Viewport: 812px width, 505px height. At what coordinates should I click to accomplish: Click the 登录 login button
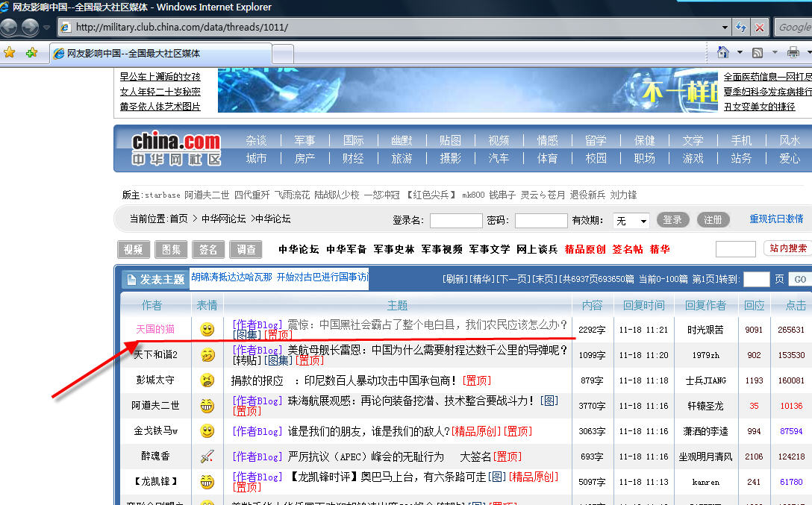(x=672, y=220)
